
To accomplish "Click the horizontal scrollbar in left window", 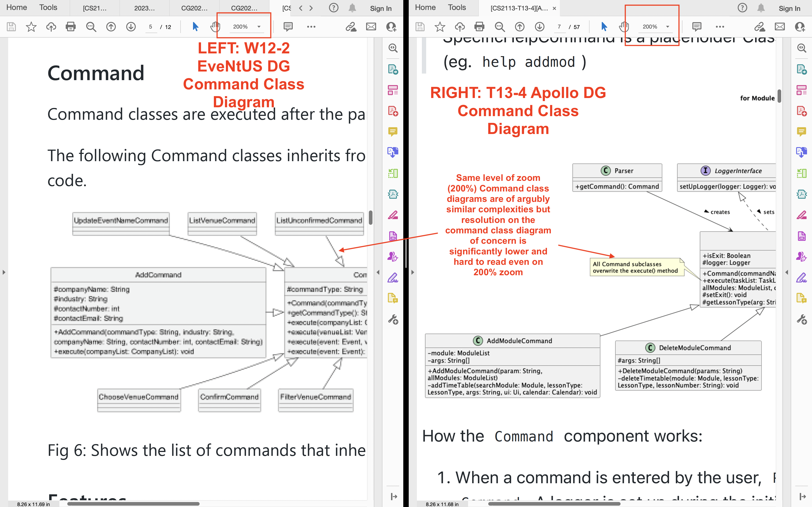I will click(133, 504).
